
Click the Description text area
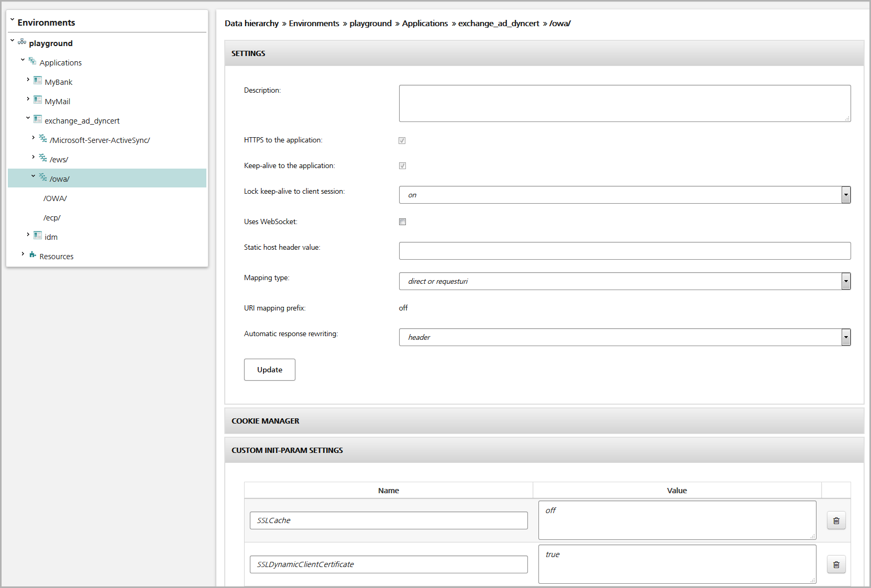click(x=625, y=103)
